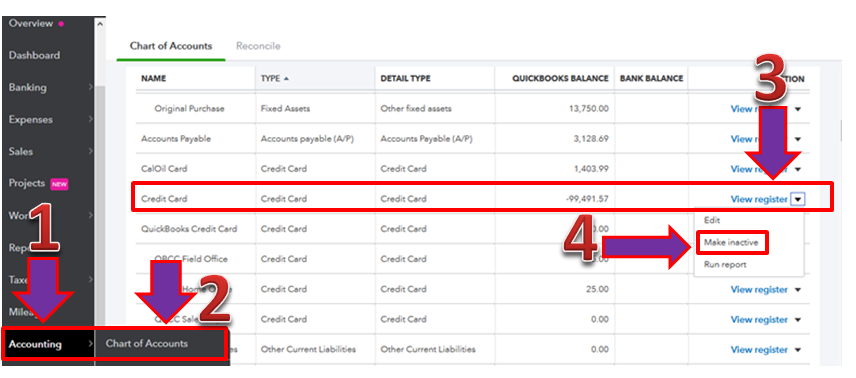Screen dimensions: 856x378
Task: Click the 3,128.69 balance cell
Action: click(x=591, y=139)
